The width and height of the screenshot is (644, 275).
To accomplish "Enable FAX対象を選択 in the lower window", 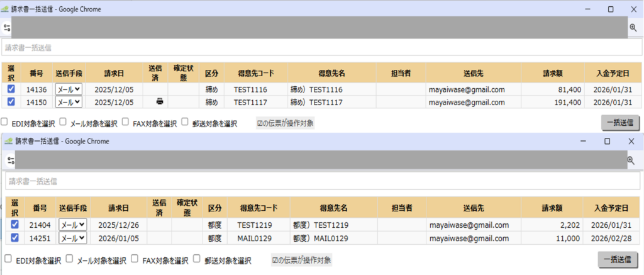I will tap(136, 259).
